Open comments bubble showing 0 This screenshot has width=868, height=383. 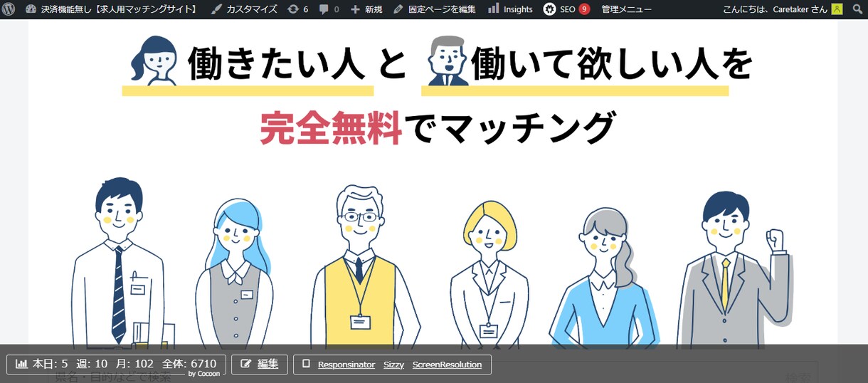[x=329, y=9]
